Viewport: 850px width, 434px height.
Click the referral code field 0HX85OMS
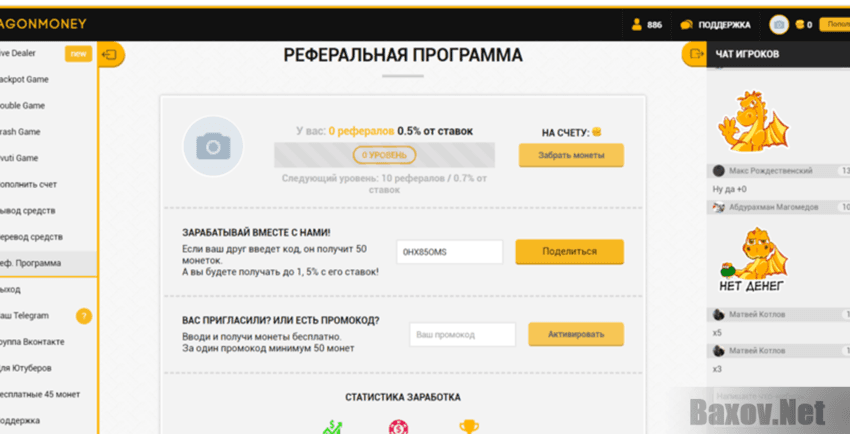click(449, 252)
